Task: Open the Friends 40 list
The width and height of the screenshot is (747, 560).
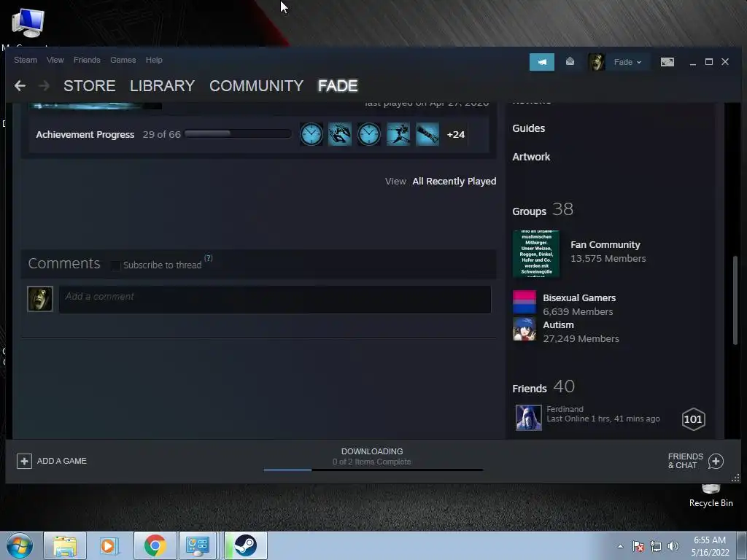Action: pyautogui.click(x=543, y=386)
